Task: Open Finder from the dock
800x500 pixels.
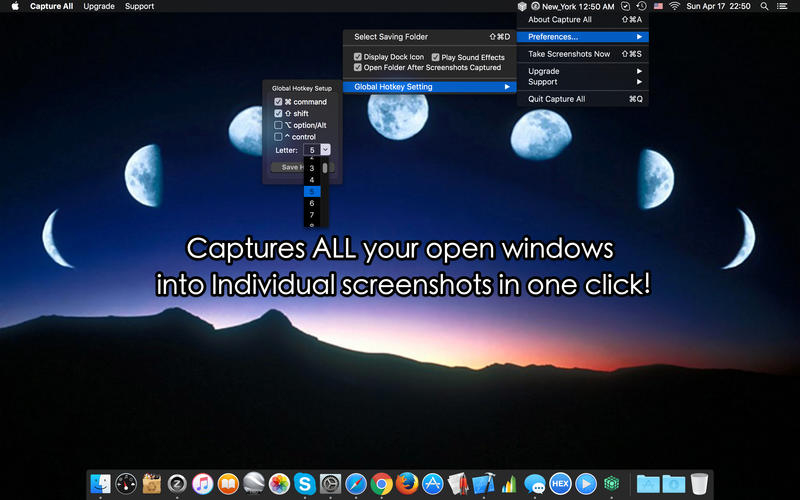Action: [100, 484]
